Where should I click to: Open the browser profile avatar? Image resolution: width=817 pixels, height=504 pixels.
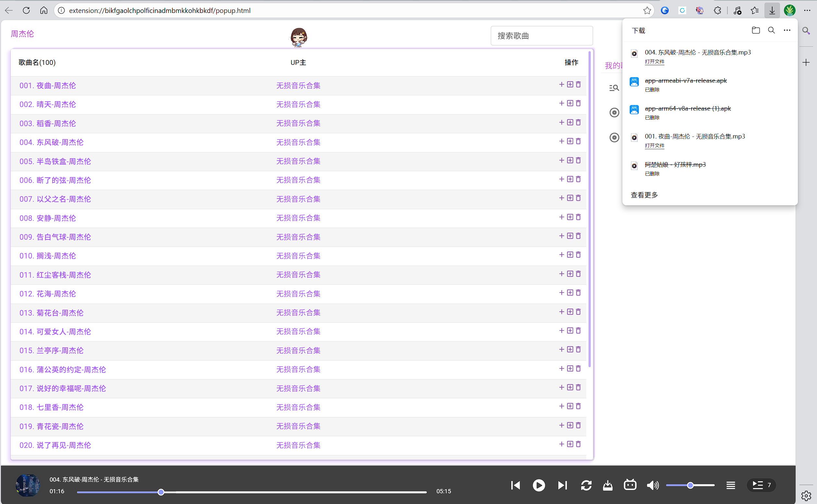pos(789,10)
